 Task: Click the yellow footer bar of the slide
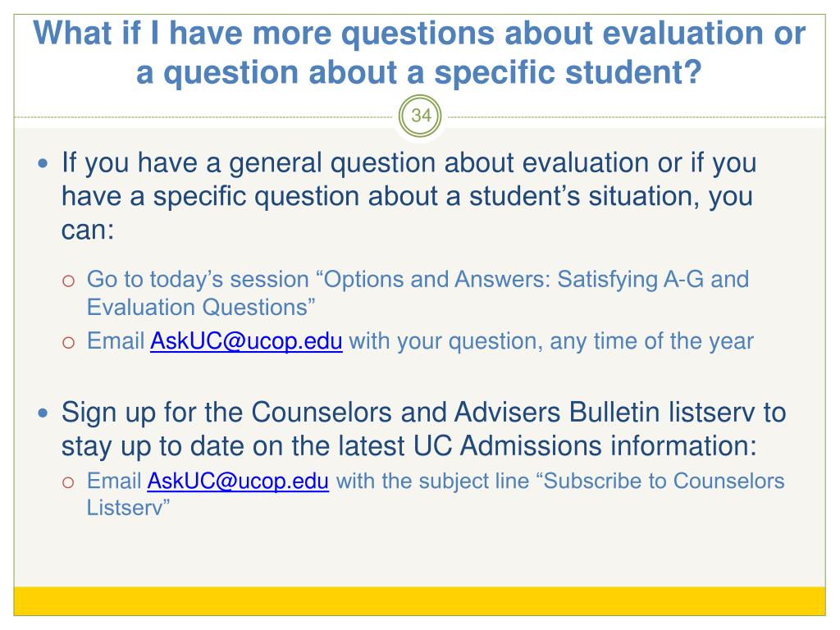[x=419, y=601]
